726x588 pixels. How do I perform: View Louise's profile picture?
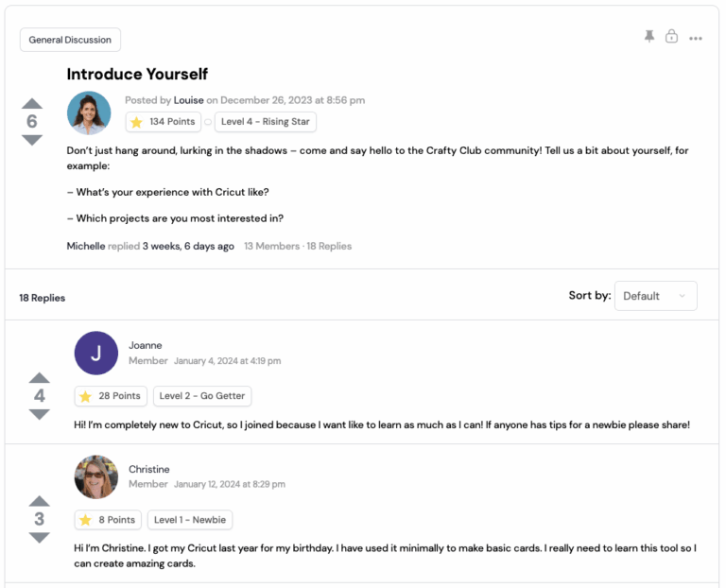click(x=89, y=112)
